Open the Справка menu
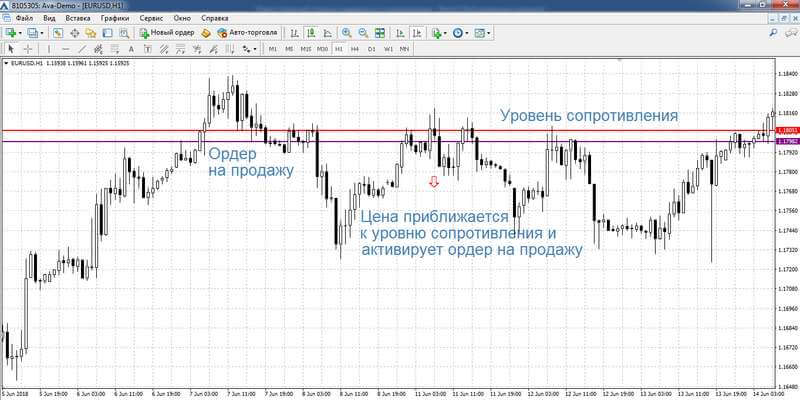This screenshot has height=400, width=800. tap(214, 18)
